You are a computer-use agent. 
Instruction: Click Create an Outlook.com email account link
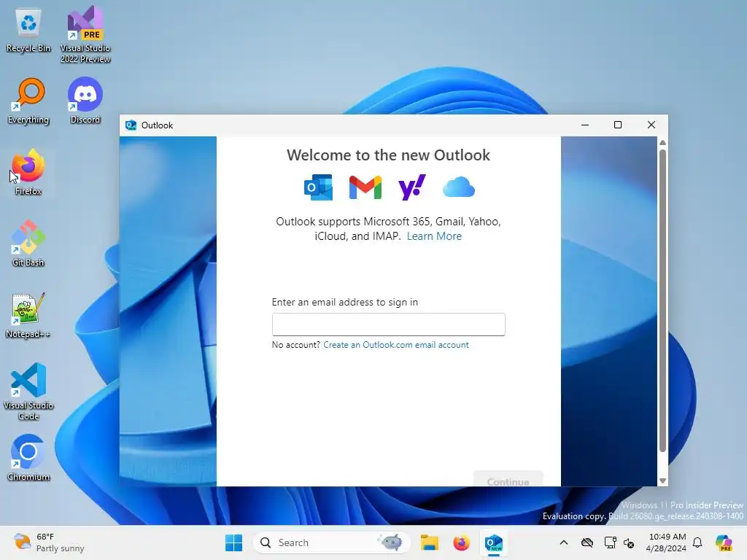tap(396, 345)
